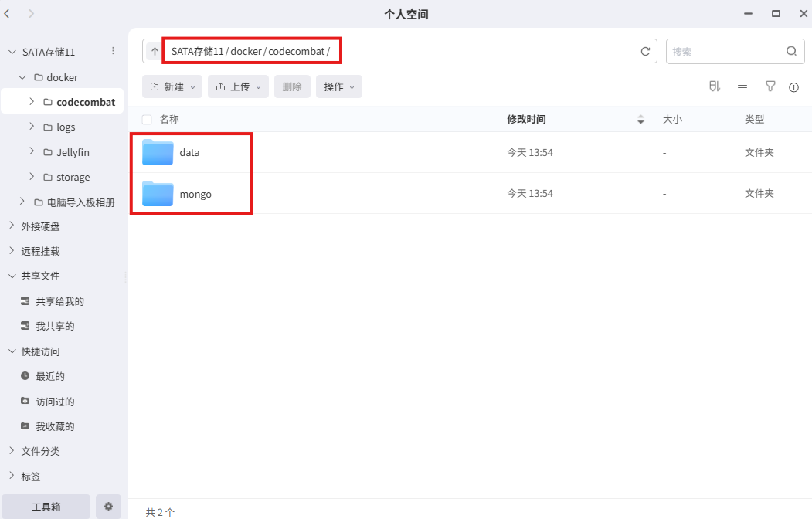The height and width of the screenshot is (519, 812).
Task: Open the sort order icon
Action: click(x=715, y=86)
